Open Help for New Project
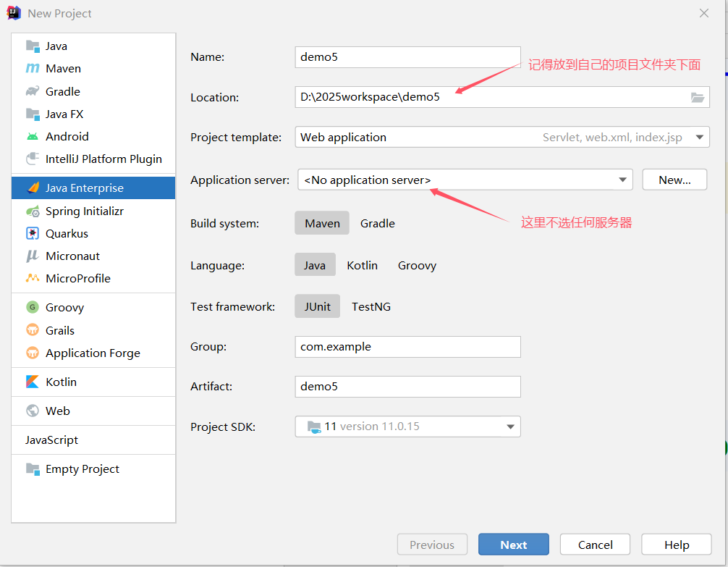The height and width of the screenshot is (567, 728). 677,545
